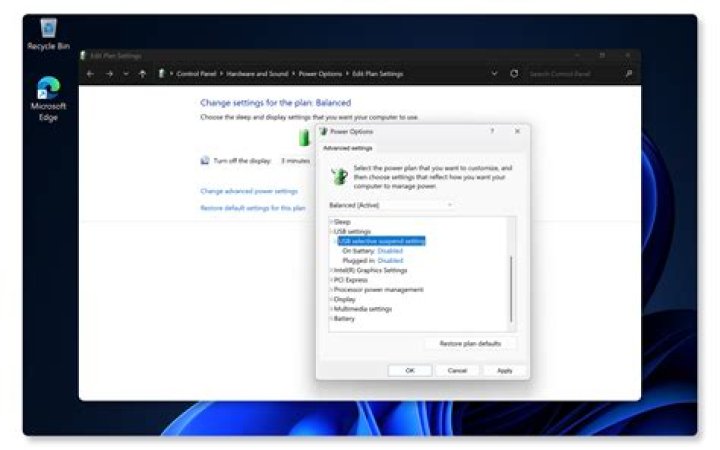Click Restore default settings for this plan
Screen dimensions: 720x450
pyautogui.click(x=253, y=208)
